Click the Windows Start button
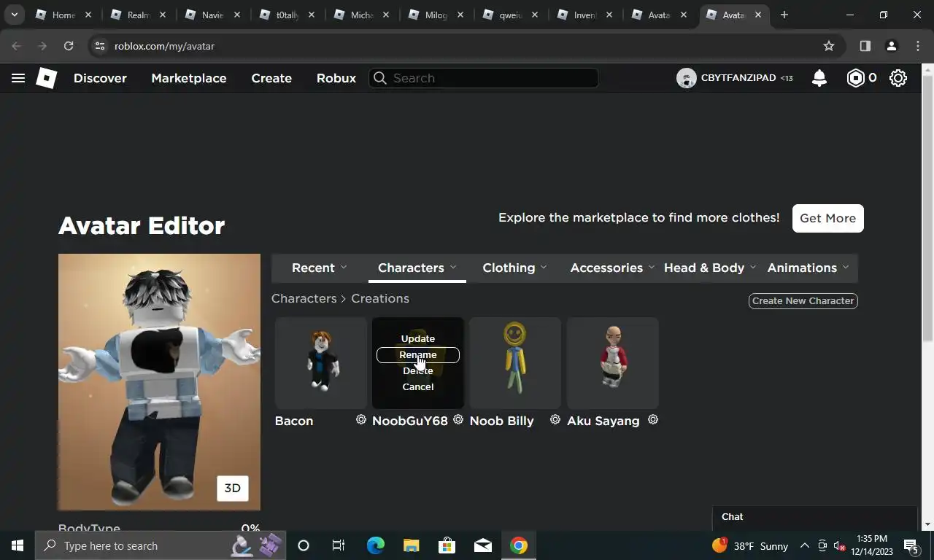 [18, 545]
